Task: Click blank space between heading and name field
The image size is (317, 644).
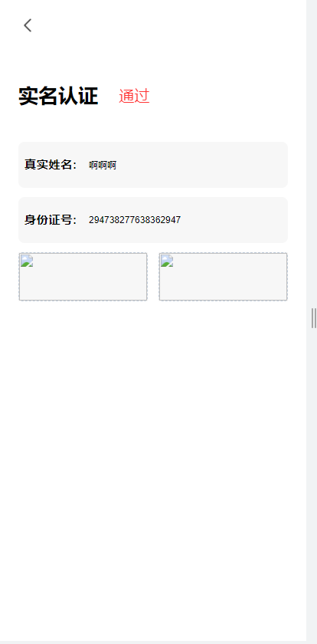Action: (153, 124)
